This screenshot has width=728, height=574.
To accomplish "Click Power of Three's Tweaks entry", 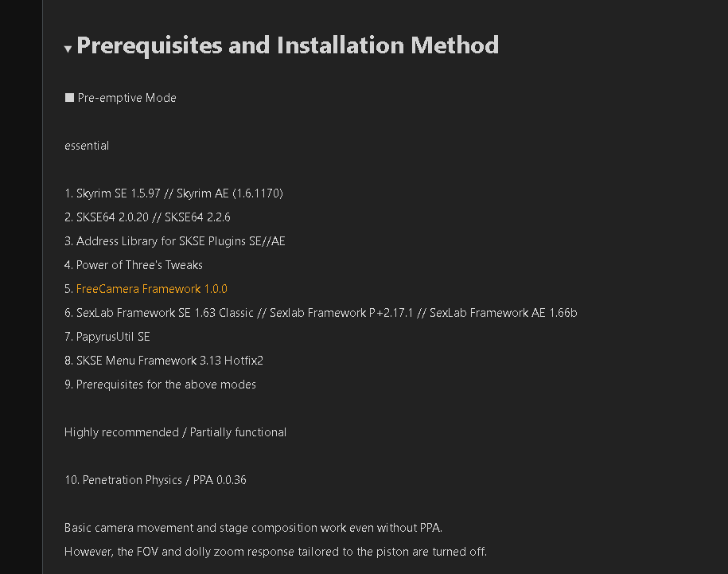I will point(133,265).
